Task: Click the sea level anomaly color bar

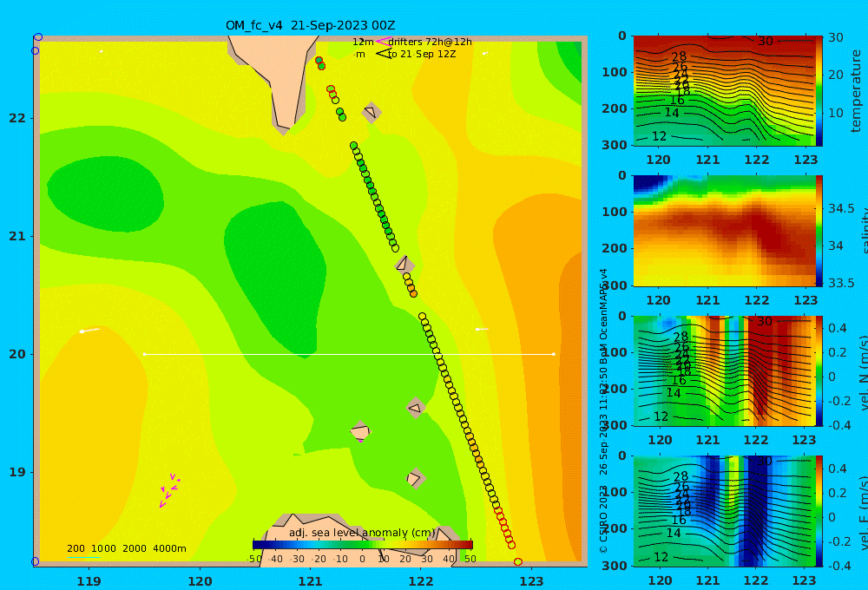Action: 363,544
